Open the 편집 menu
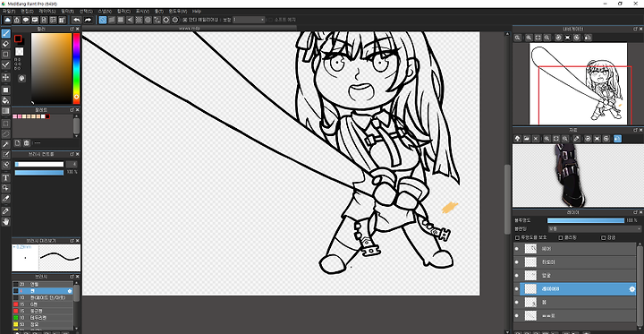 [27, 12]
